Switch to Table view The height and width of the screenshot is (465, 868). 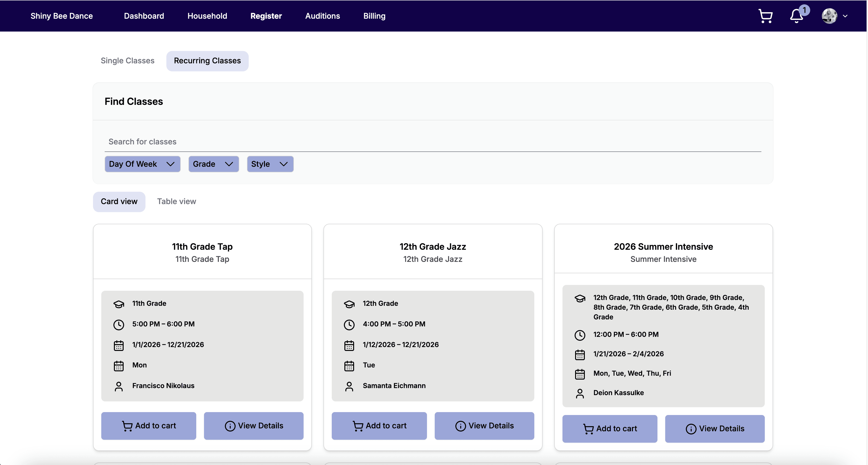[176, 201]
